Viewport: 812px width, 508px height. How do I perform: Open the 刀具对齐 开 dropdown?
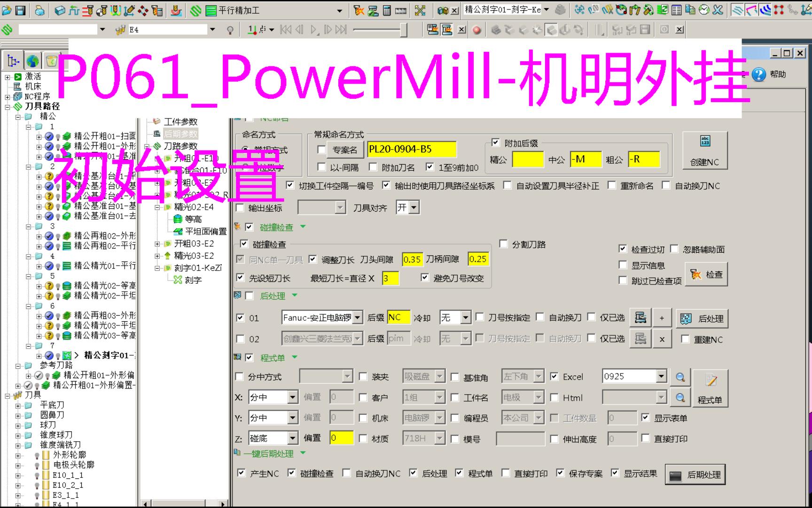tap(414, 207)
